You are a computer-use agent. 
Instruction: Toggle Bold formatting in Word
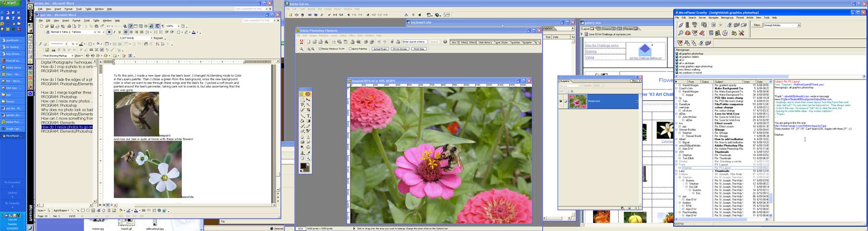pos(109,32)
